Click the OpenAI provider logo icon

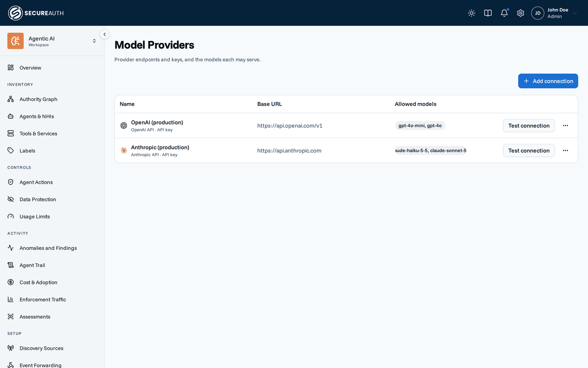tap(124, 126)
